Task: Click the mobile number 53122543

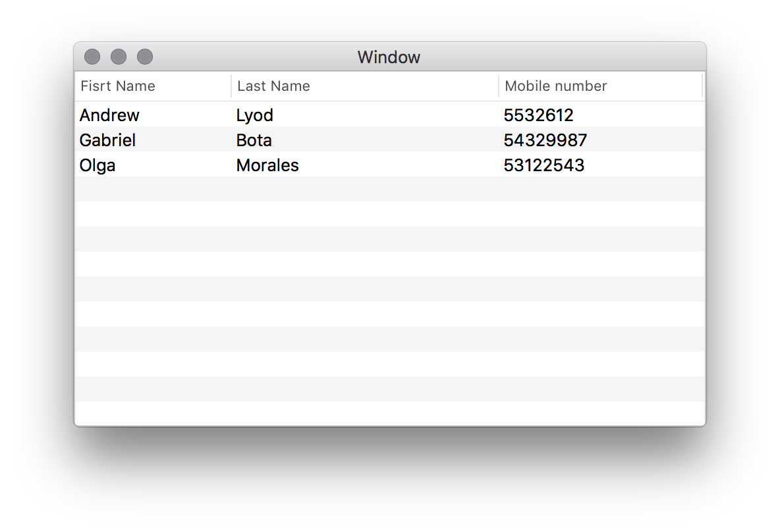Action: 544,165
